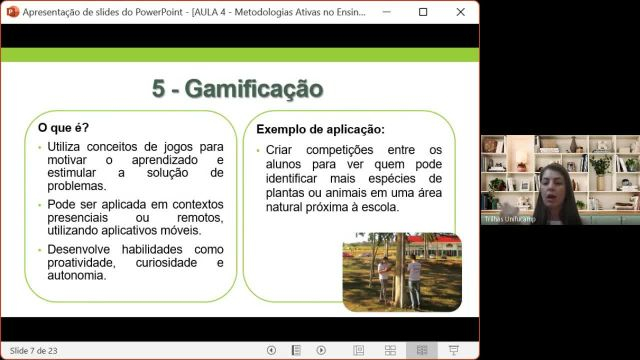Click the 'Trilhas Unifucamp' name label
This screenshot has width=640, height=360.
click(510, 219)
